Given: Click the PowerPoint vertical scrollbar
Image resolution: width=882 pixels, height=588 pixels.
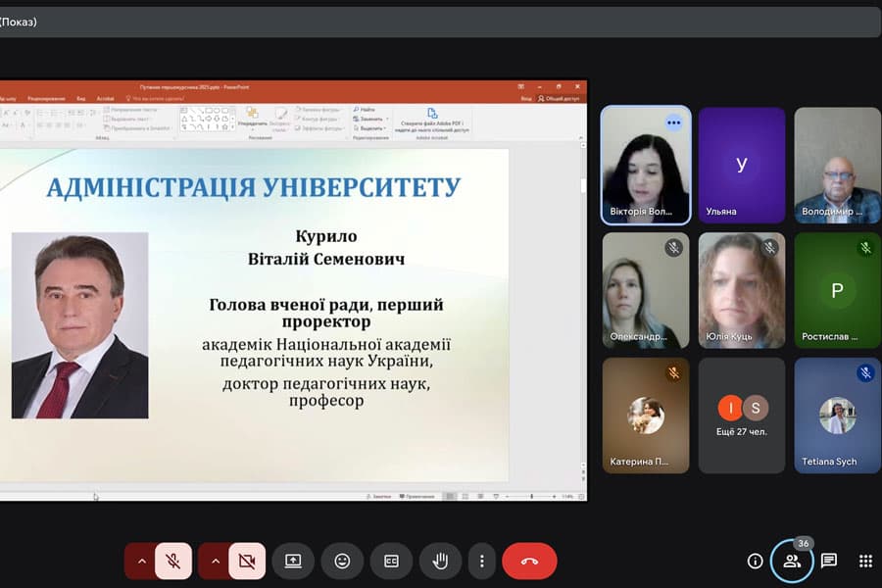Looking at the screenshot, I should click(x=583, y=304).
